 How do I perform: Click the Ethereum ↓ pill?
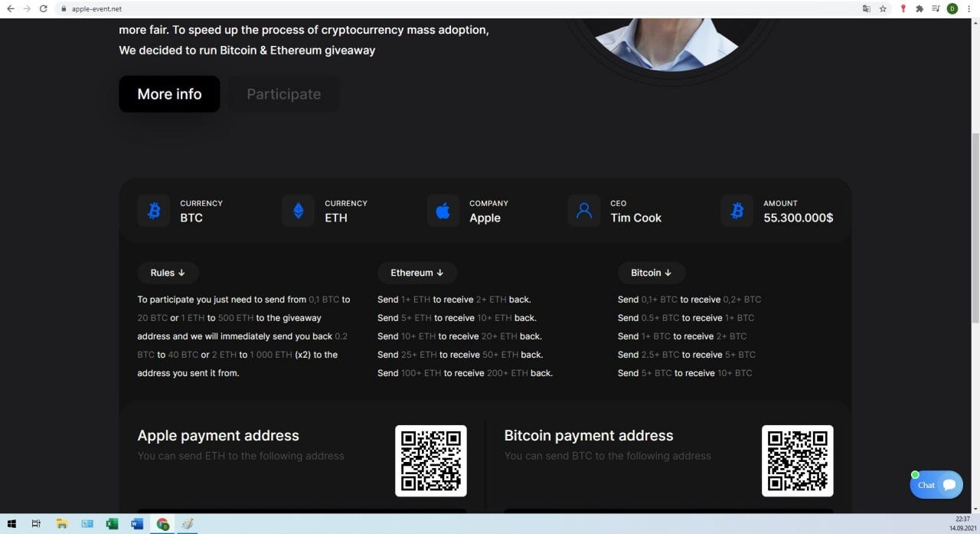[x=417, y=273]
